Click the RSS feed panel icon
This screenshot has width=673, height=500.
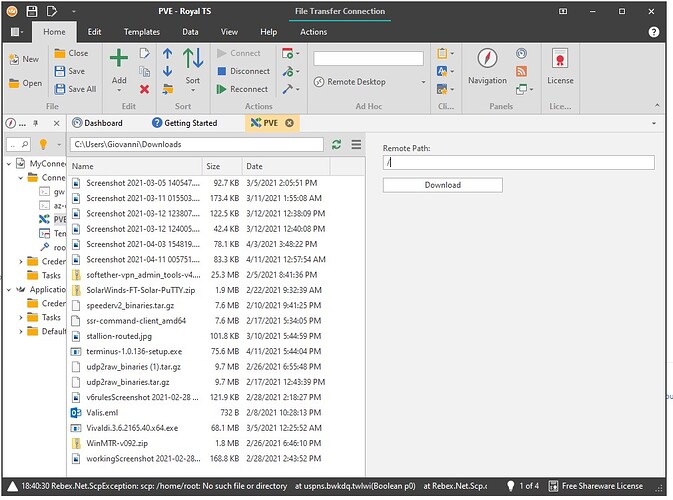521,71
